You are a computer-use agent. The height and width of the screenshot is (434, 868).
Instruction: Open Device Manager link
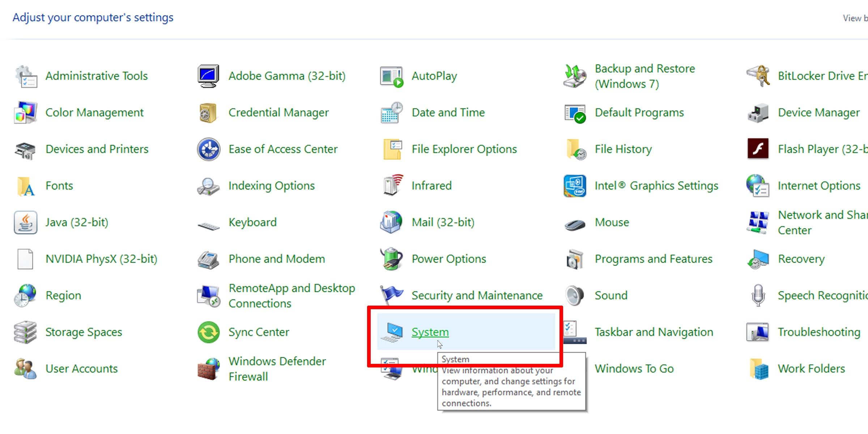818,113
